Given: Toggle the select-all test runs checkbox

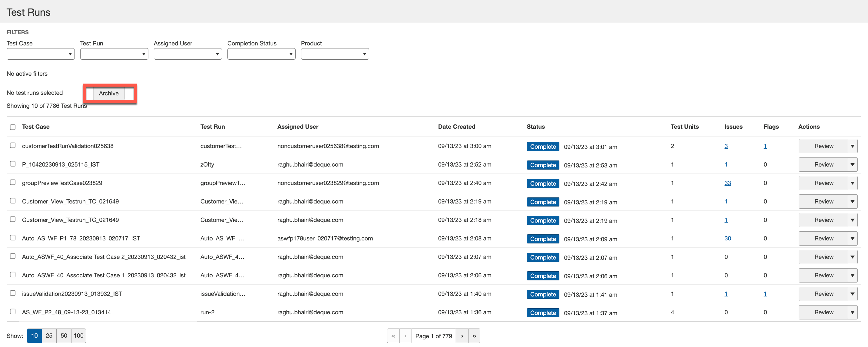Looking at the screenshot, I should [13, 127].
